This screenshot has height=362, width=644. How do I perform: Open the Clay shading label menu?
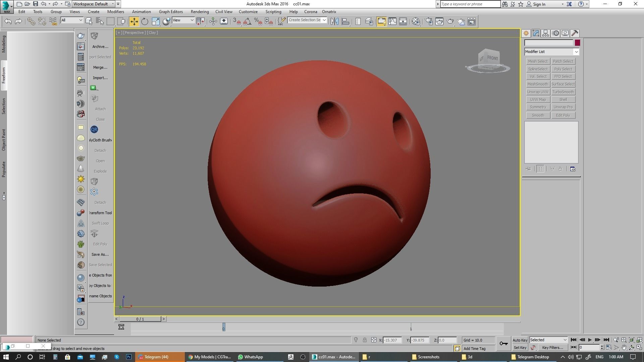pos(152,33)
